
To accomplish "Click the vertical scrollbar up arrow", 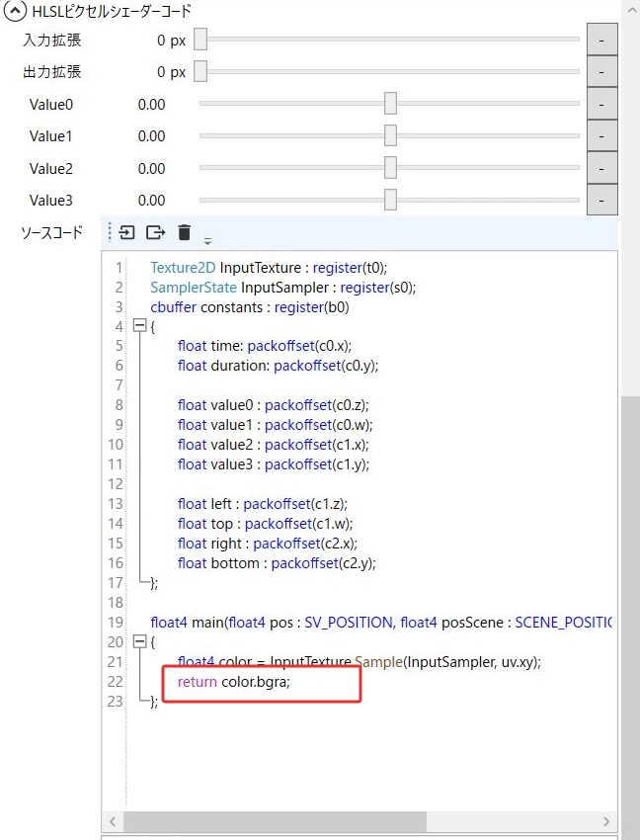I will (x=630, y=10).
